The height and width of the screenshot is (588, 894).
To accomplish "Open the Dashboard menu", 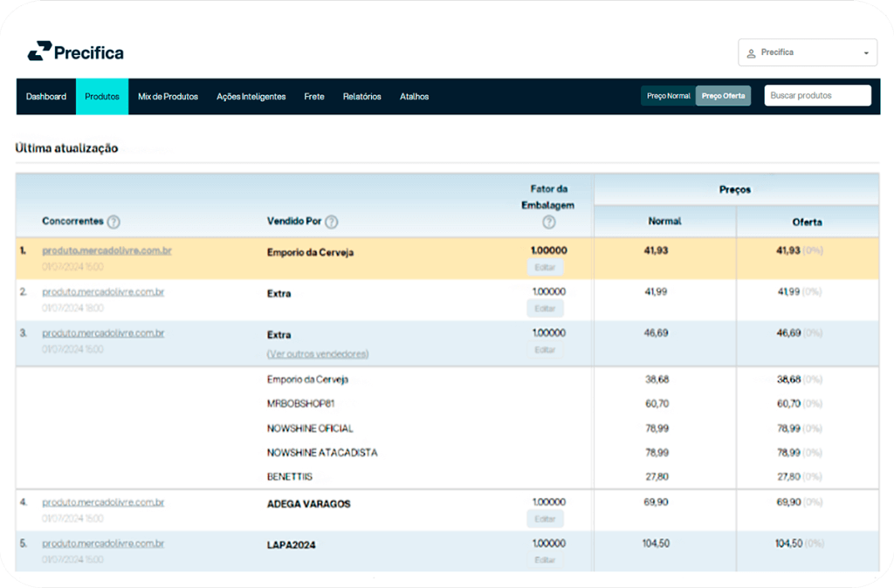I will tap(46, 96).
